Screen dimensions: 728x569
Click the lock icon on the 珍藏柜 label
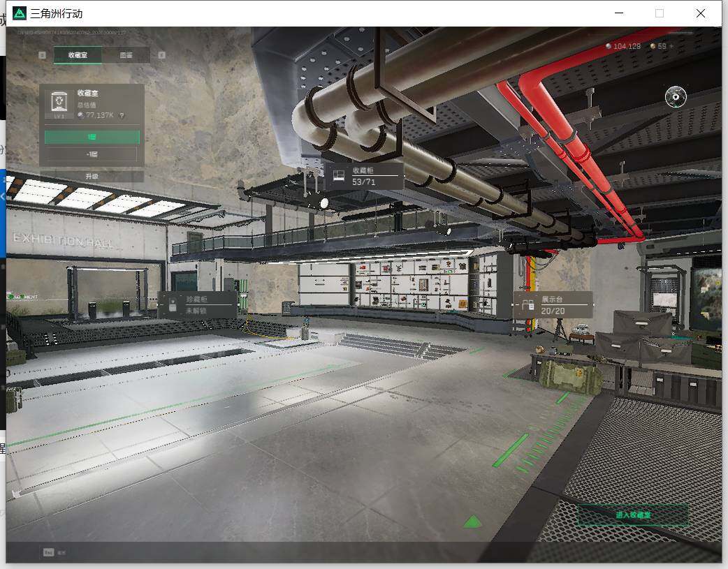(173, 304)
